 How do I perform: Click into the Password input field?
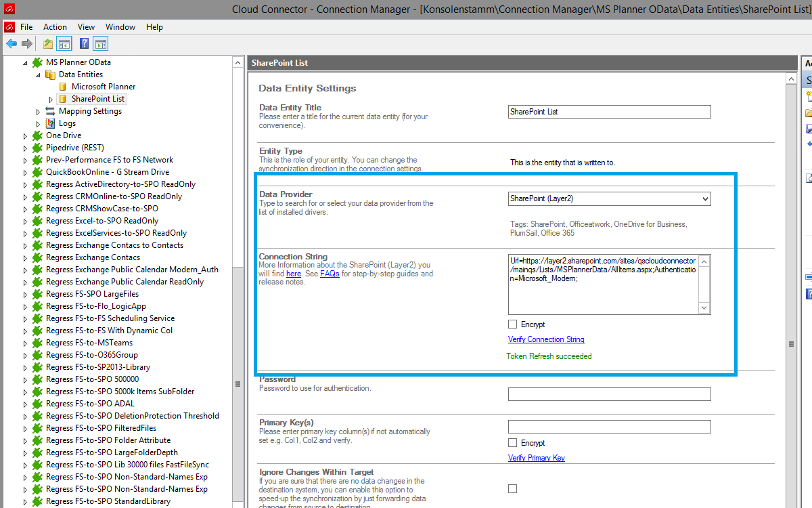609,394
